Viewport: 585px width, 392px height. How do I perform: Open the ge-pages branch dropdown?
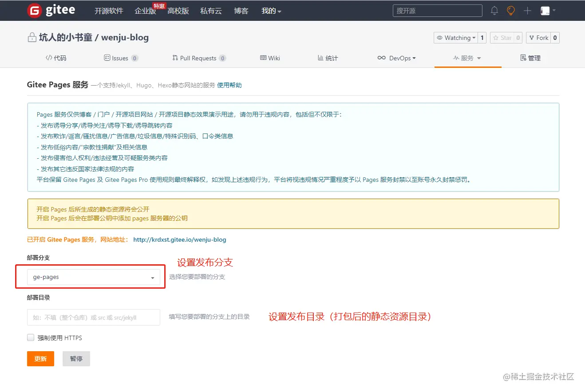[93, 277]
